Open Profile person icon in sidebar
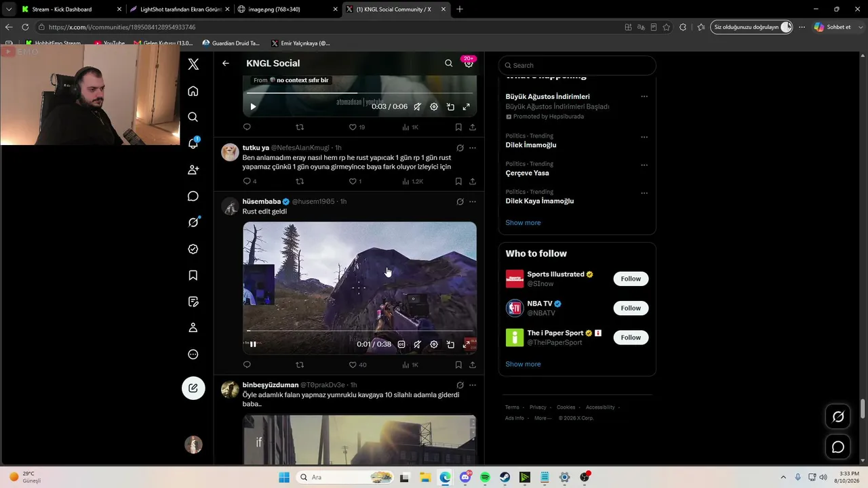Image resolution: width=868 pixels, height=488 pixels. [193, 328]
